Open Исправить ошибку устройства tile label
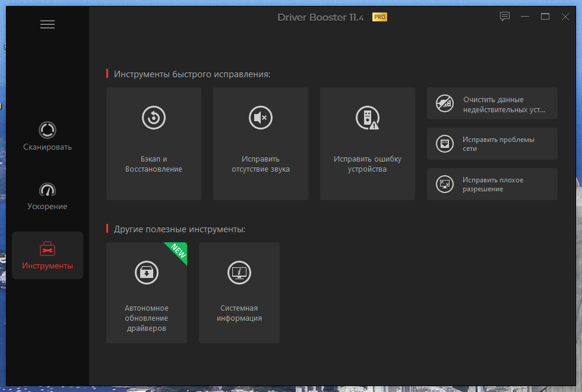This screenshot has height=392, width=582. (x=368, y=164)
